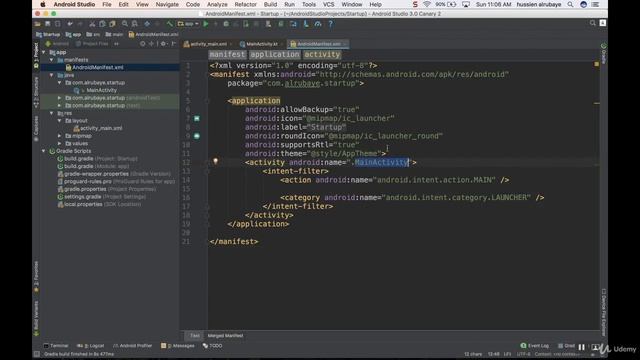
Task: Click the SDK Manager download toolbar icon
Action: tap(306, 24)
